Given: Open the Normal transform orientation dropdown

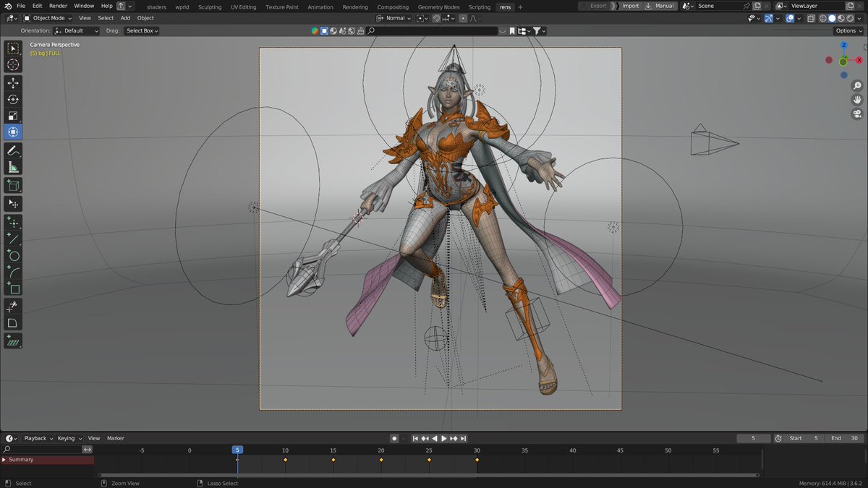Looking at the screenshot, I should [x=394, y=18].
